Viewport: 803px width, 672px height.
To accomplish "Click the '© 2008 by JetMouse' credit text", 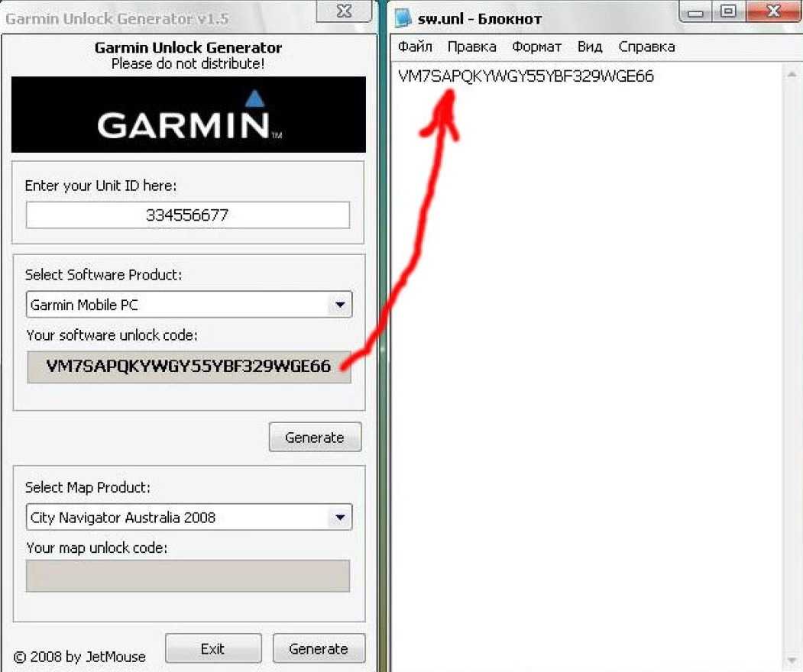I will [79, 657].
